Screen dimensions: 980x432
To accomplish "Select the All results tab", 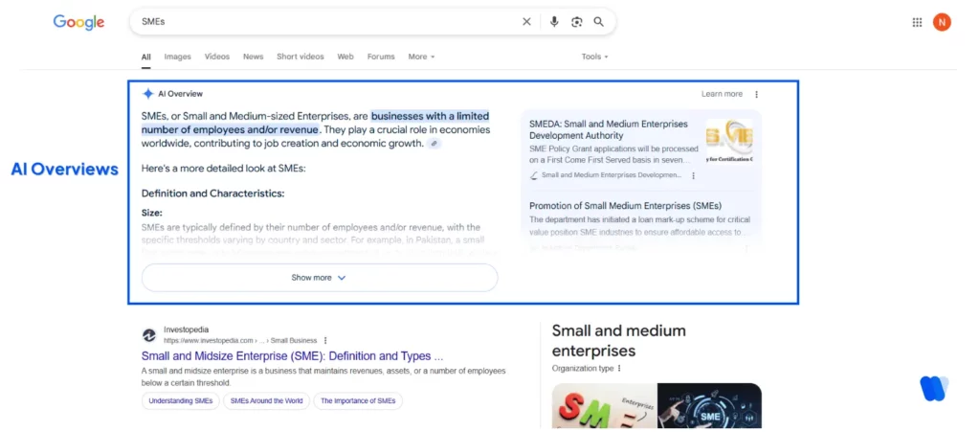I will coord(145,57).
